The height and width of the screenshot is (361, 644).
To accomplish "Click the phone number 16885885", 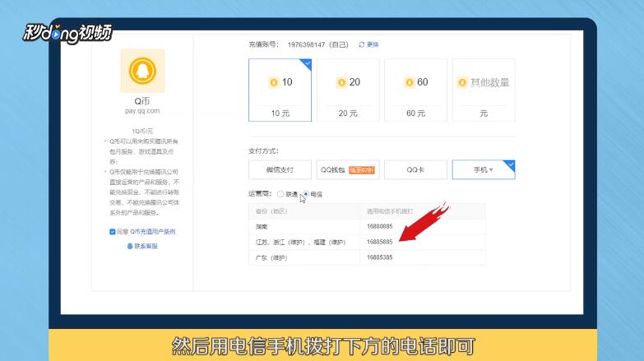I will click(x=379, y=242).
